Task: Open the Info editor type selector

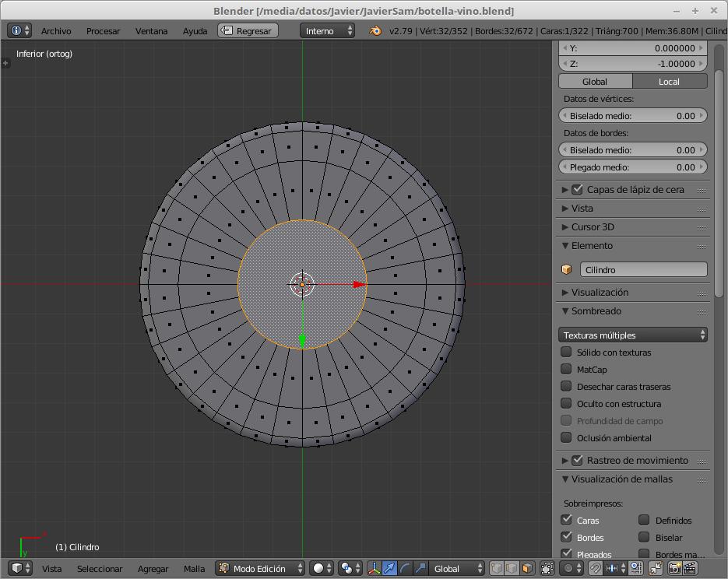Action: pyautogui.click(x=19, y=30)
